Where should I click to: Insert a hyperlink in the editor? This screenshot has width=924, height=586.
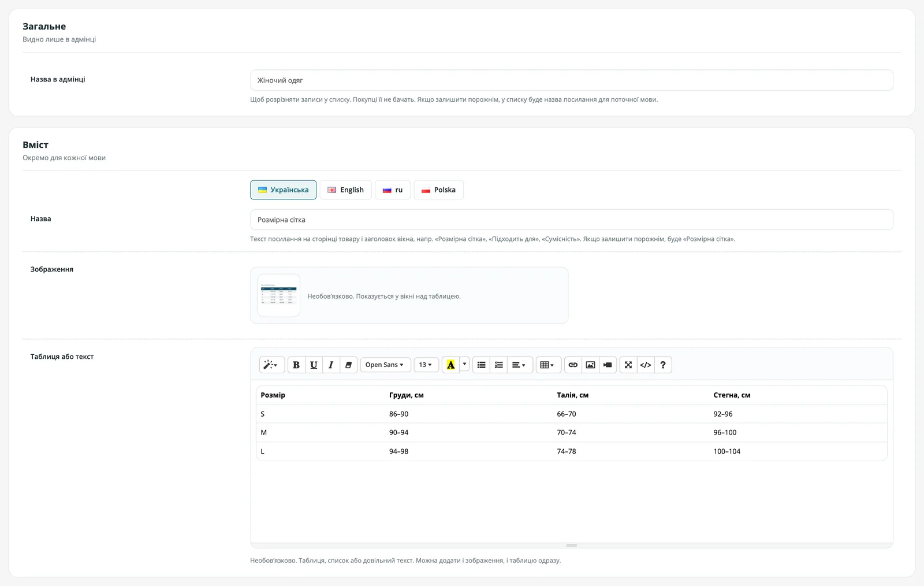click(x=573, y=365)
